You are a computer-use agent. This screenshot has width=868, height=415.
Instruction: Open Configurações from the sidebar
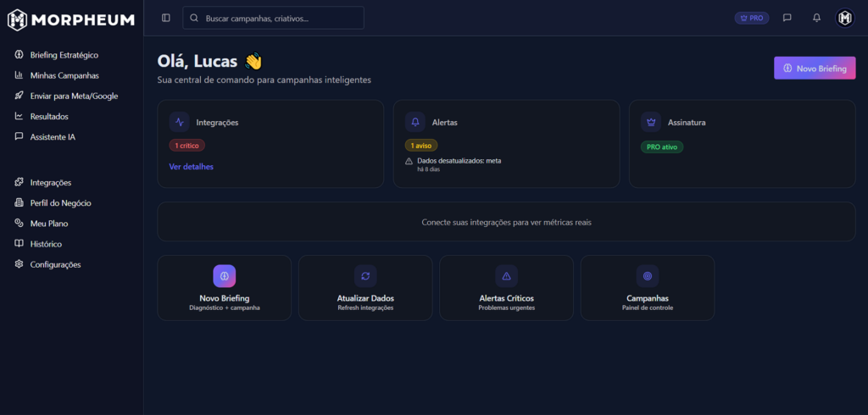click(x=55, y=264)
